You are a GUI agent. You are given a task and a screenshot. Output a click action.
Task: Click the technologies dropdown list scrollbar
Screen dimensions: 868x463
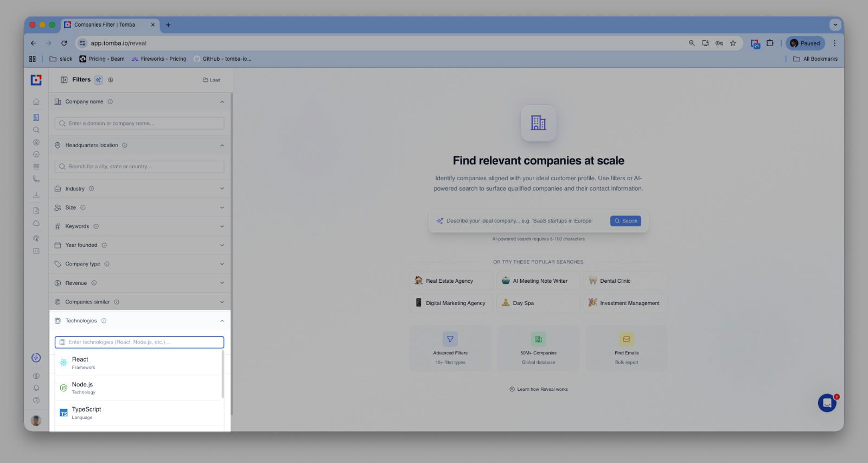tap(222, 375)
